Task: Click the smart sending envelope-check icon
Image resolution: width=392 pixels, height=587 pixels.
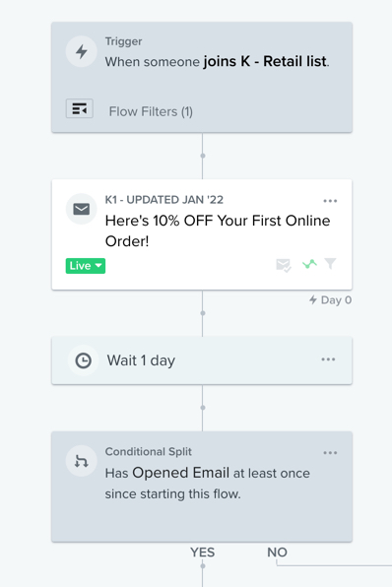Action: point(284,265)
